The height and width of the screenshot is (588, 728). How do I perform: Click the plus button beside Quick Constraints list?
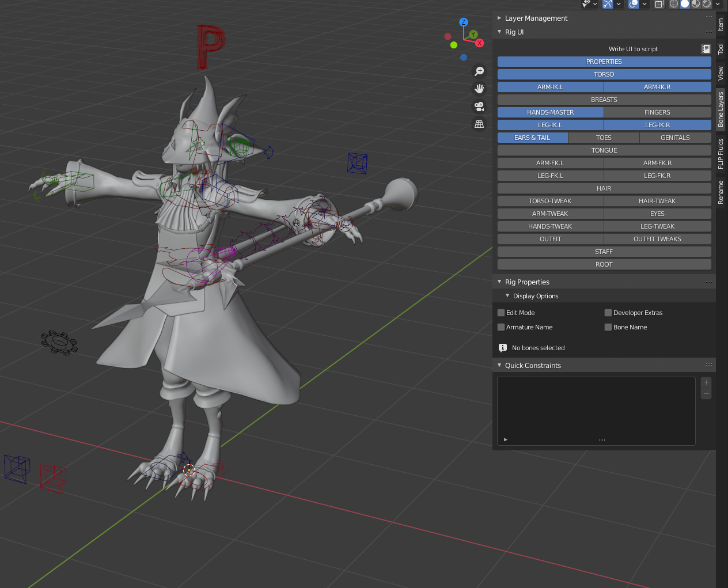706,382
